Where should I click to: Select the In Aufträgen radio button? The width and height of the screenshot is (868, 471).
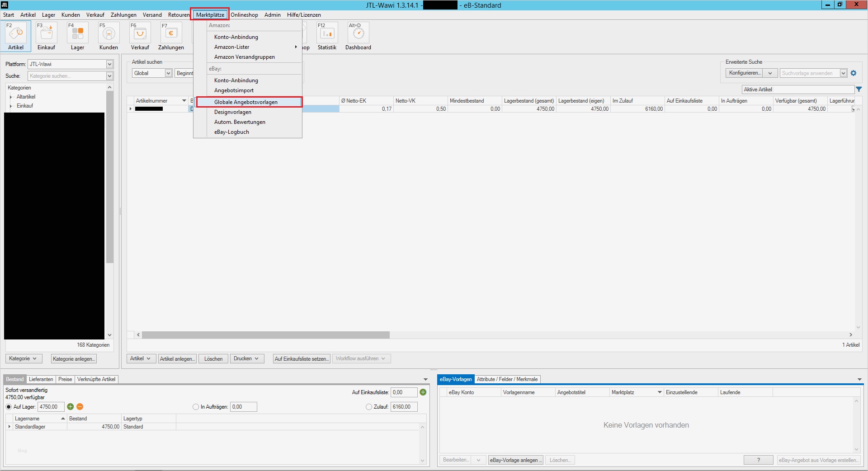(196, 407)
